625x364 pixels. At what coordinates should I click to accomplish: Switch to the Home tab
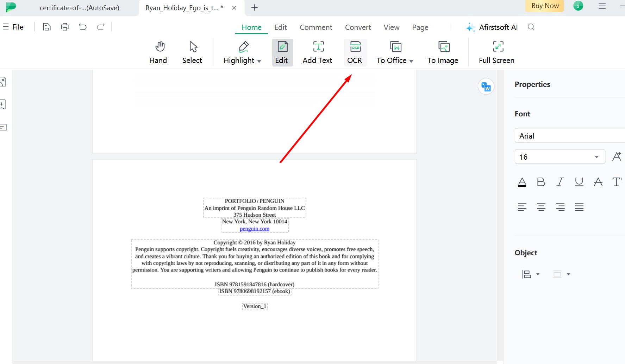click(251, 27)
